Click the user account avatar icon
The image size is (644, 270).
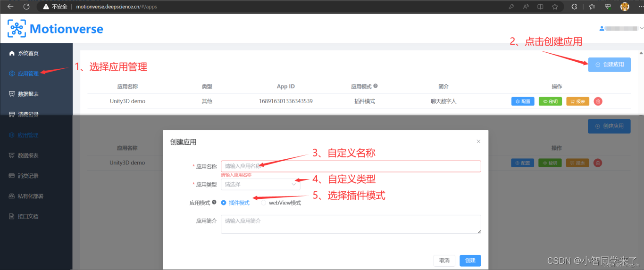pos(602,28)
